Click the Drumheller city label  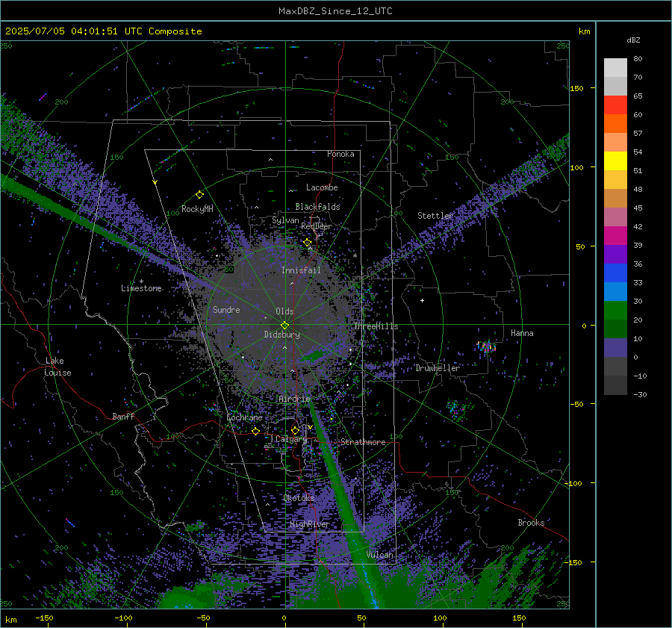pos(438,368)
